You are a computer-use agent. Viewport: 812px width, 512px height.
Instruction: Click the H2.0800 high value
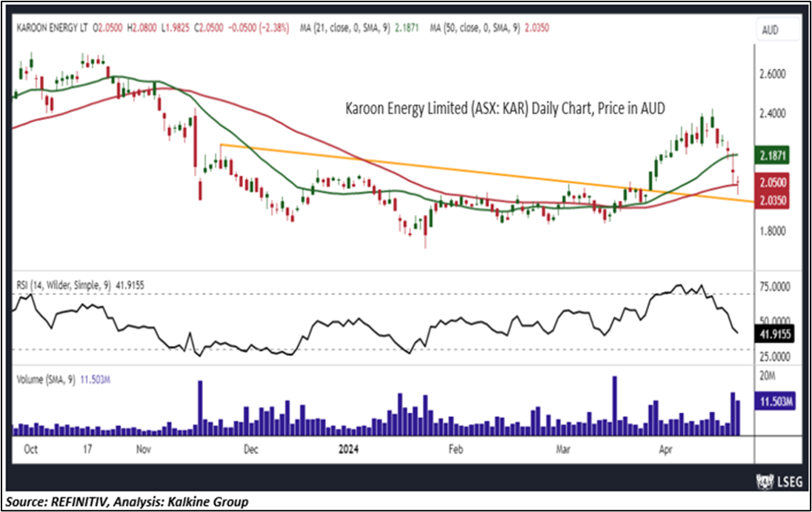142,28
